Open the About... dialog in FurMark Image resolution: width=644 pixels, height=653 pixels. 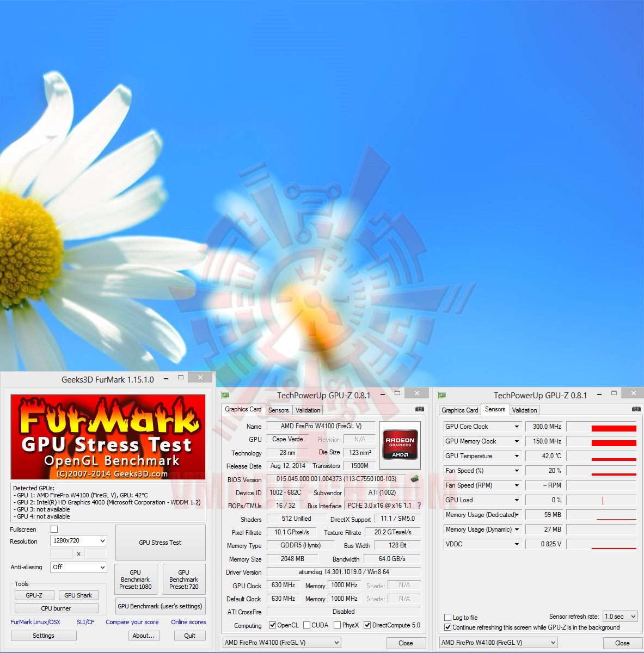(144, 636)
